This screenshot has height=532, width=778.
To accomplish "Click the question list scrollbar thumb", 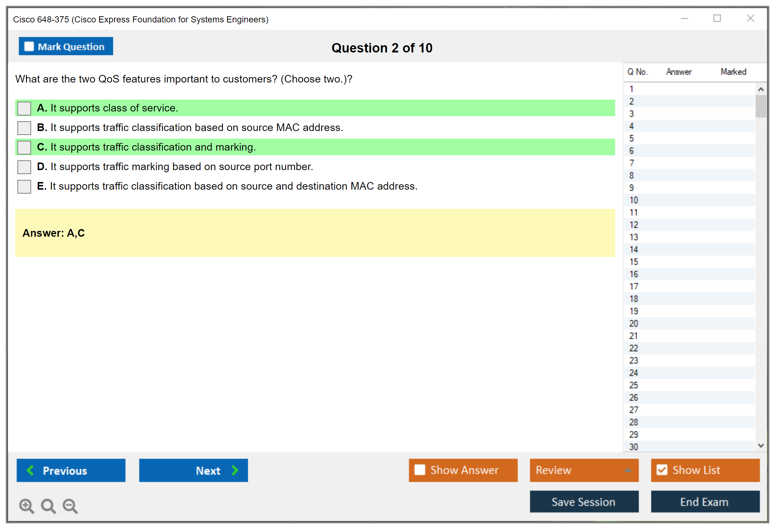I will [x=761, y=106].
